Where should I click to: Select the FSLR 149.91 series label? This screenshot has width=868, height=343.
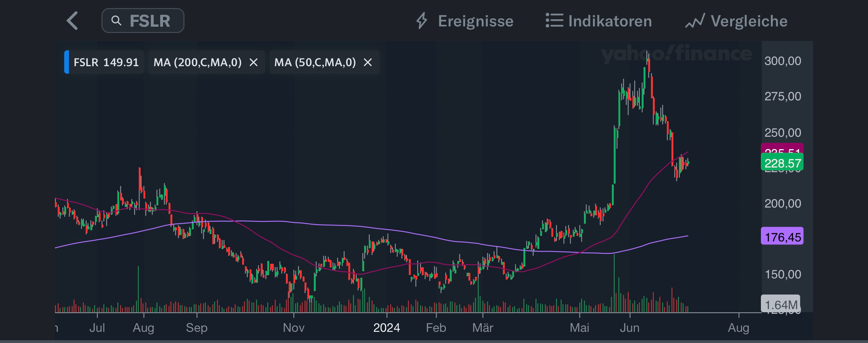tap(106, 62)
